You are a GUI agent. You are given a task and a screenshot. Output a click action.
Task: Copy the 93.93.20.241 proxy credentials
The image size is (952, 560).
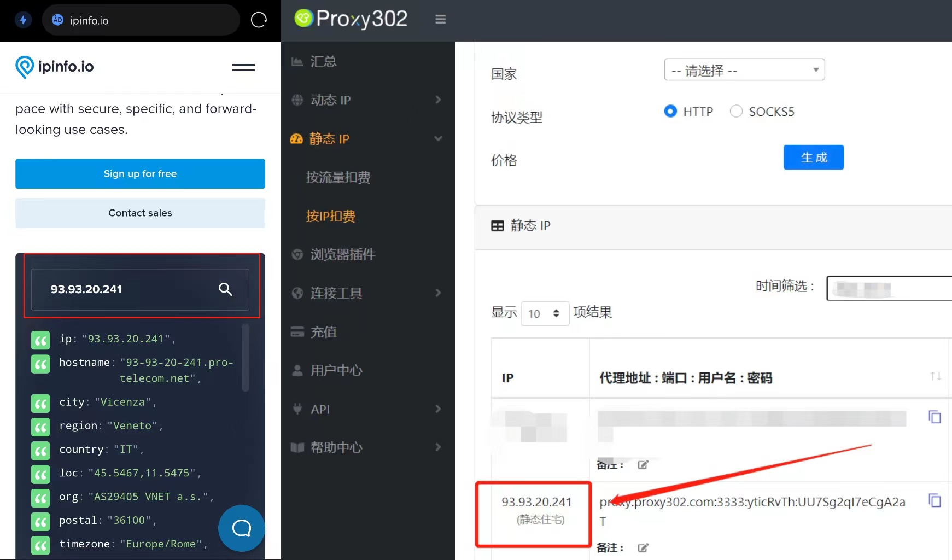pos(935,500)
